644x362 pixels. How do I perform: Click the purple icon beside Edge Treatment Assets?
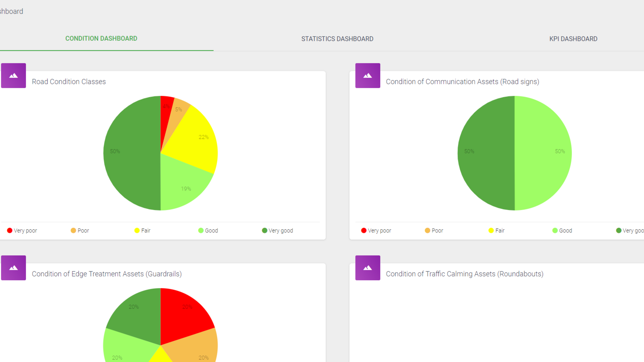[x=14, y=268]
